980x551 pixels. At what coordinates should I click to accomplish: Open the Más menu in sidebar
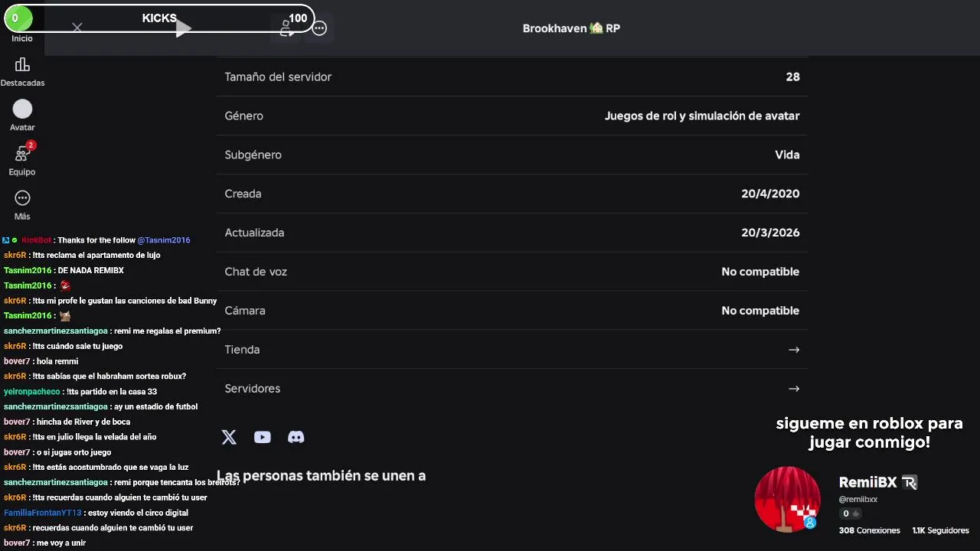pyautogui.click(x=22, y=199)
